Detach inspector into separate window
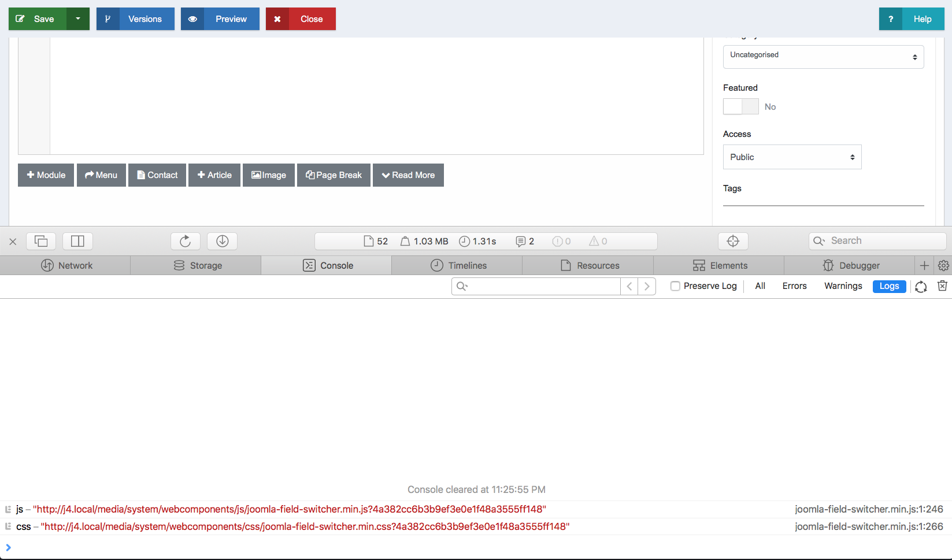952x560 pixels. [x=41, y=241]
